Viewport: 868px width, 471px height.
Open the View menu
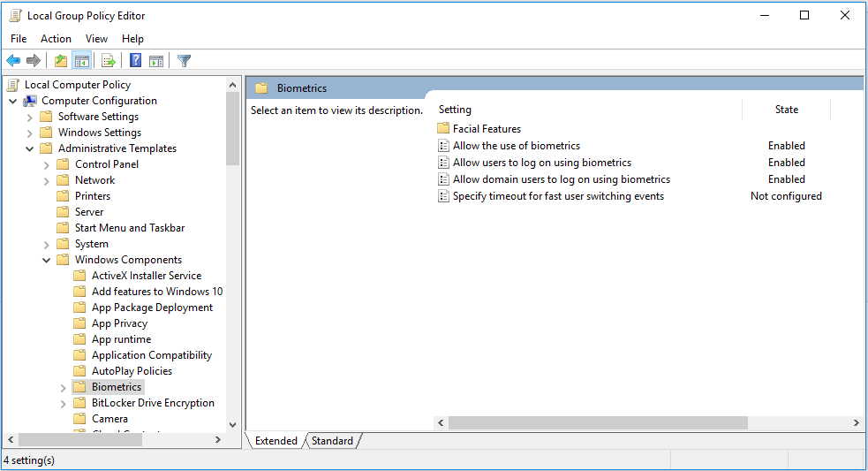click(x=96, y=39)
